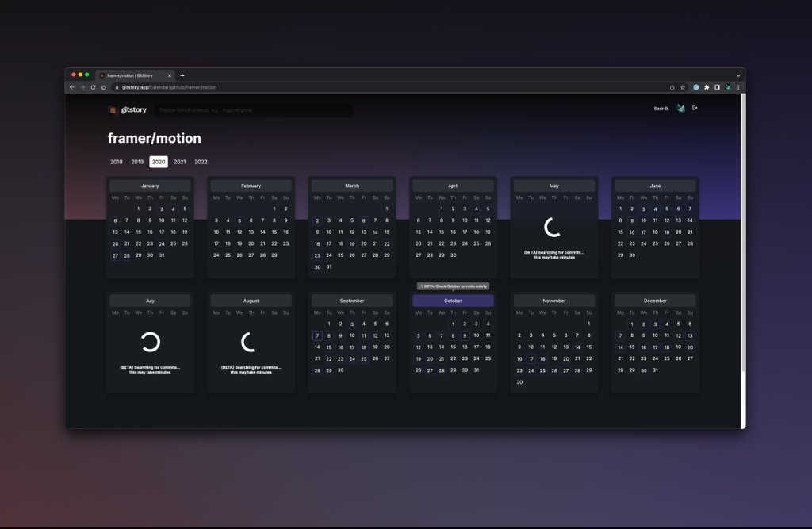This screenshot has height=529, width=812.
Task: Click the gitstory brand name
Action: pyautogui.click(x=133, y=109)
